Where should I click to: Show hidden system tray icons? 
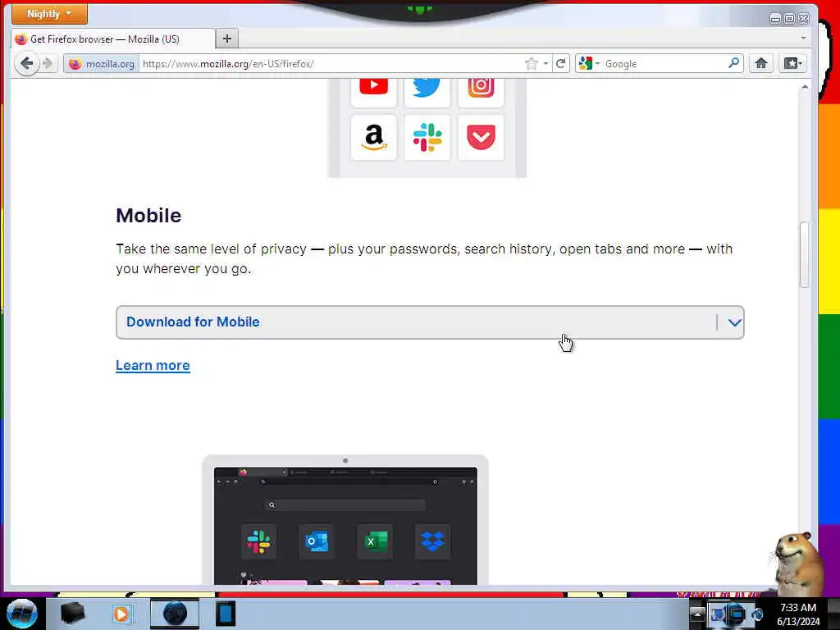click(696, 614)
